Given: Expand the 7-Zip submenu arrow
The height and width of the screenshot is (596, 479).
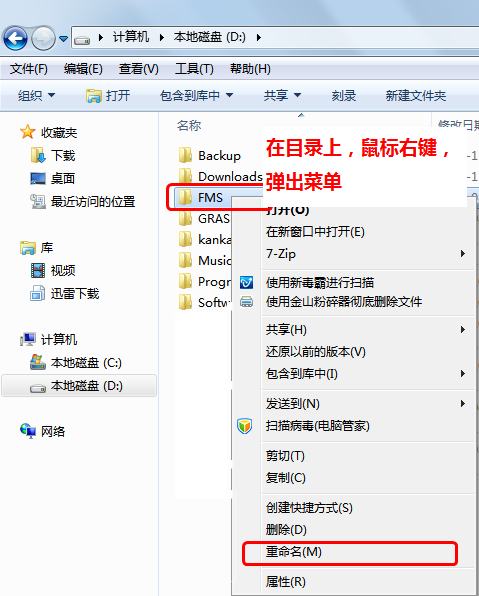Looking at the screenshot, I should point(463,254).
